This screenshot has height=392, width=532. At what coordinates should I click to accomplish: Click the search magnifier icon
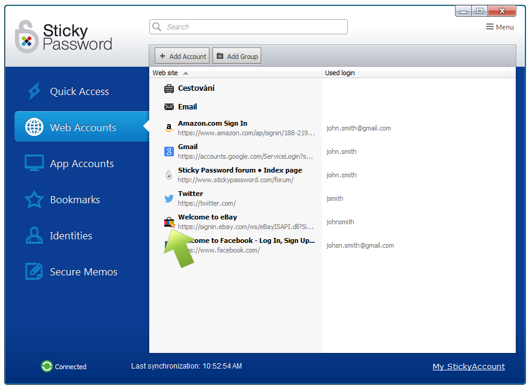click(156, 26)
